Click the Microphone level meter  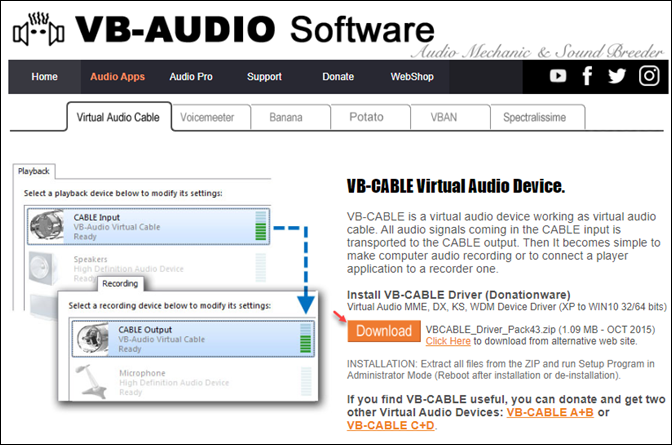click(306, 381)
